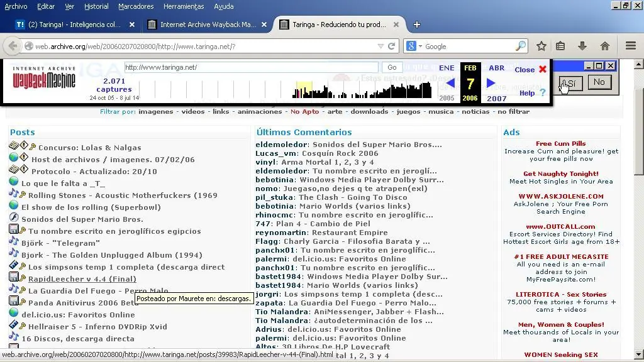Click the music note icon beside Rolling Stones post
Screen dimensions: 644x362
pos(15,195)
